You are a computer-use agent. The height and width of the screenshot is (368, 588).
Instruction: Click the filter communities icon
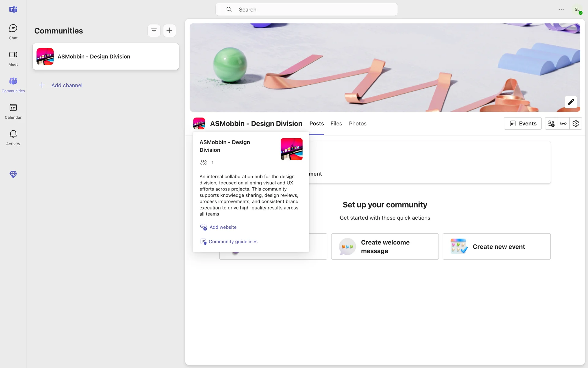point(154,30)
